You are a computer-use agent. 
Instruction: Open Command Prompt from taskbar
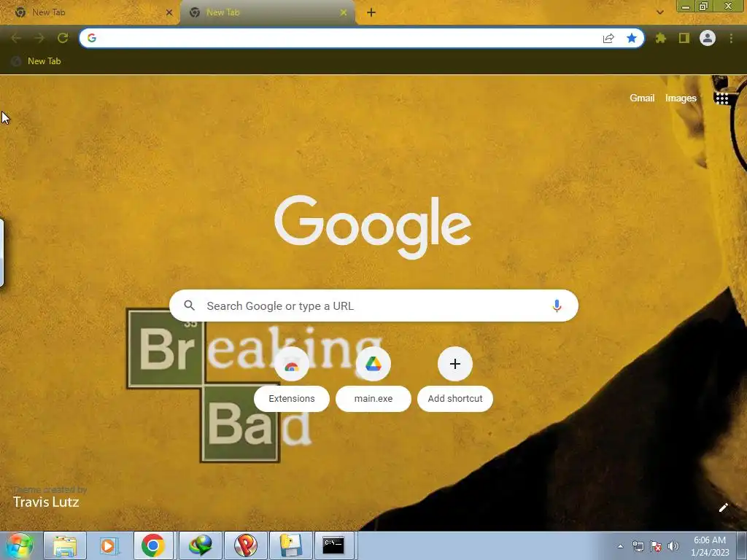(x=333, y=545)
